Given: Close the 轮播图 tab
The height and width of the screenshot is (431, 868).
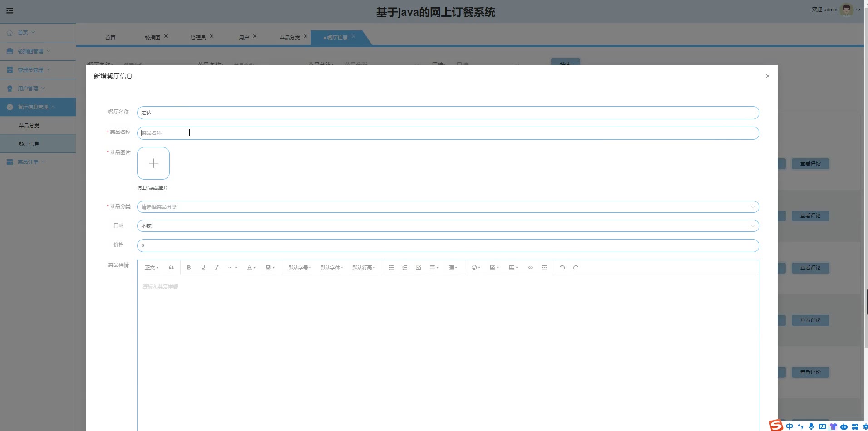Looking at the screenshot, I should pyautogui.click(x=166, y=36).
